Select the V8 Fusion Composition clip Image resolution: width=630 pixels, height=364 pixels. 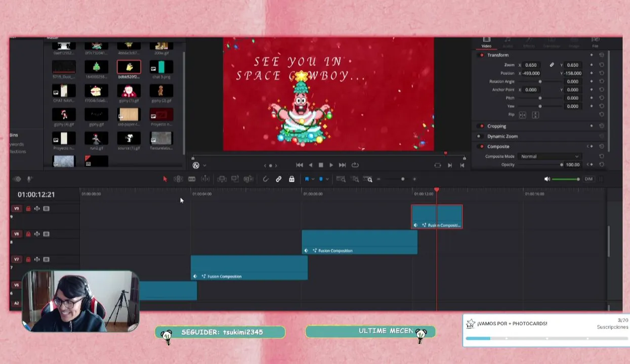[x=359, y=242]
